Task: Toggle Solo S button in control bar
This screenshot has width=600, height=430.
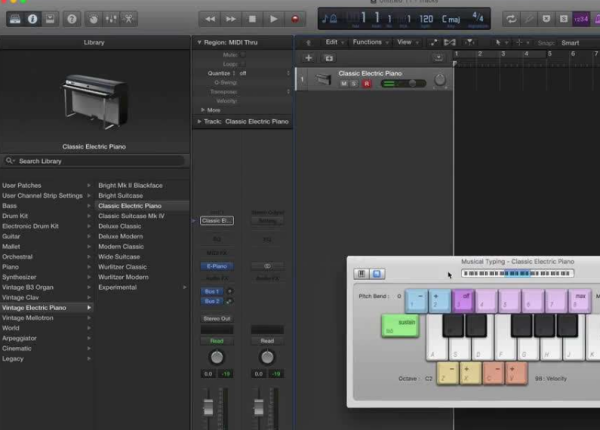Action: click(x=564, y=19)
